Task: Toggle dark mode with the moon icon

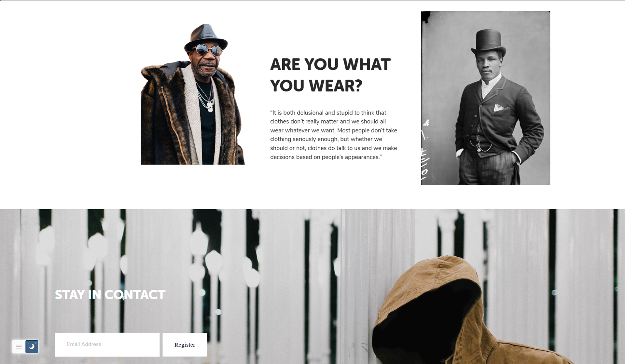Action: 32,346
